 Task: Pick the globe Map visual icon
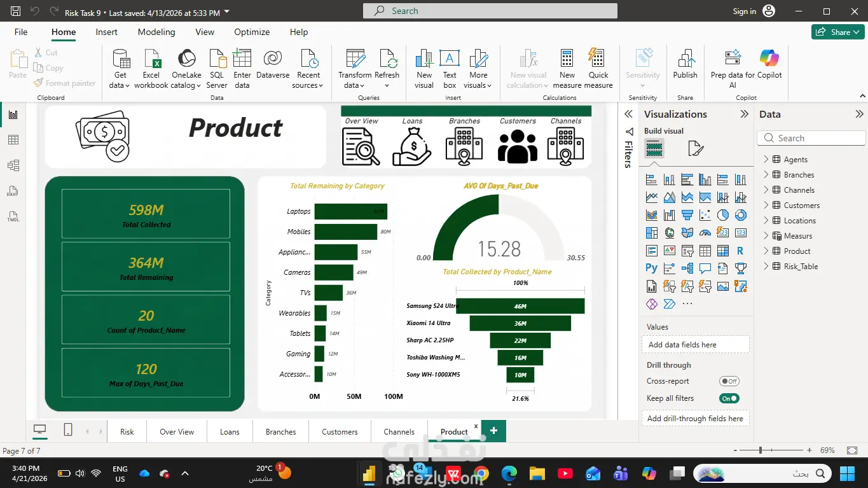point(669,233)
